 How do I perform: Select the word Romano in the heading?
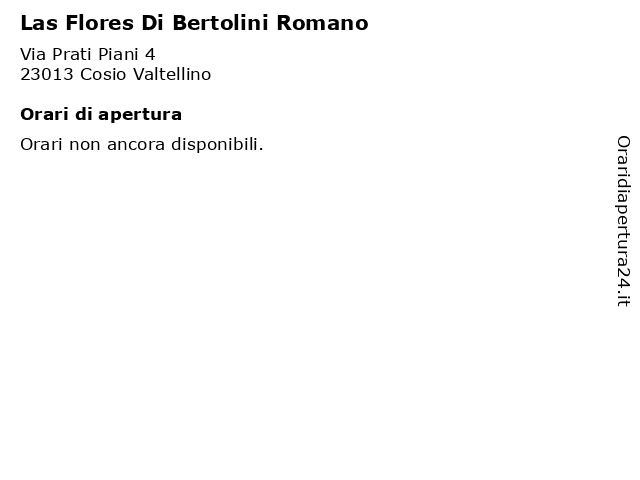[322, 23]
